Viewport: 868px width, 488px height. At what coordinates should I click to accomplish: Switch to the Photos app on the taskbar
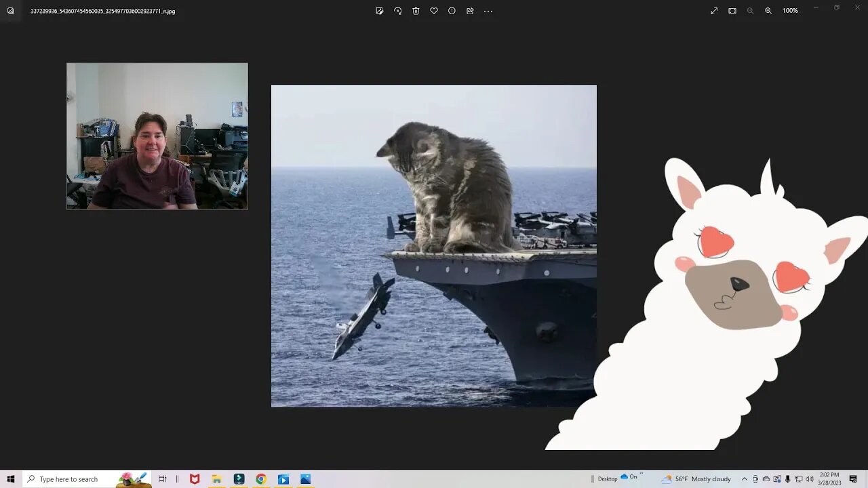pyautogui.click(x=306, y=479)
